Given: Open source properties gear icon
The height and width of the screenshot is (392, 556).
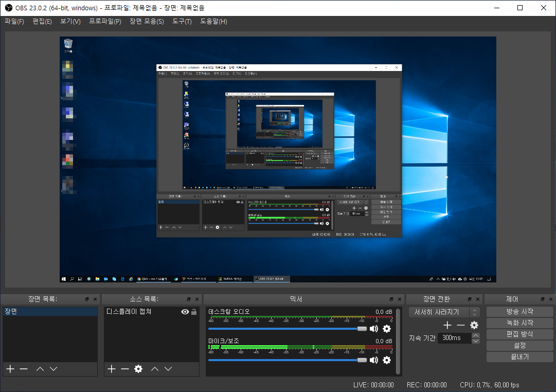Looking at the screenshot, I should pyautogui.click(x=138, y=369).
